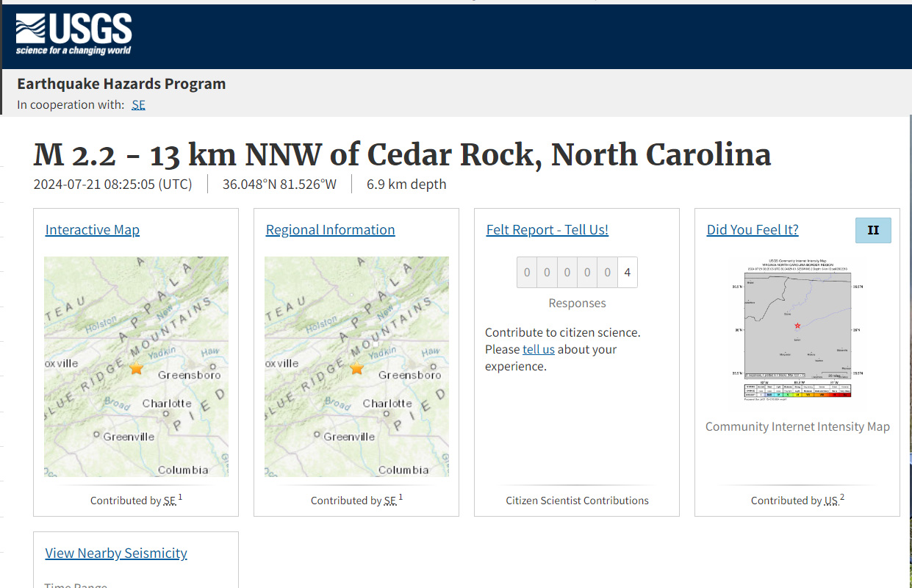This screenshot has height=588, width=912.
Task: Open the View Nearby Seismicity link
Action: coord(116,553)
